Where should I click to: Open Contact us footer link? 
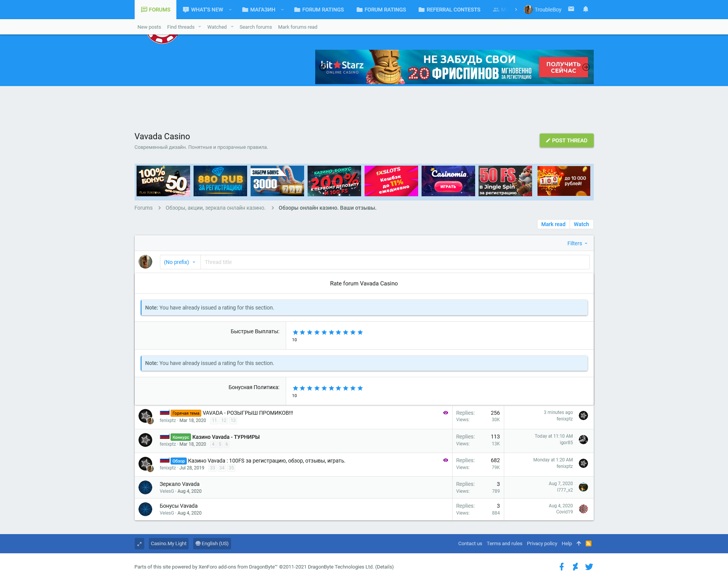(470, 544)
